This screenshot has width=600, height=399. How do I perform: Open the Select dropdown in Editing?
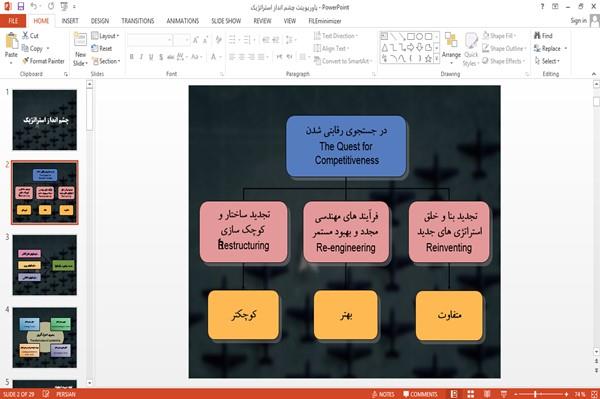[x=547, y=61]
